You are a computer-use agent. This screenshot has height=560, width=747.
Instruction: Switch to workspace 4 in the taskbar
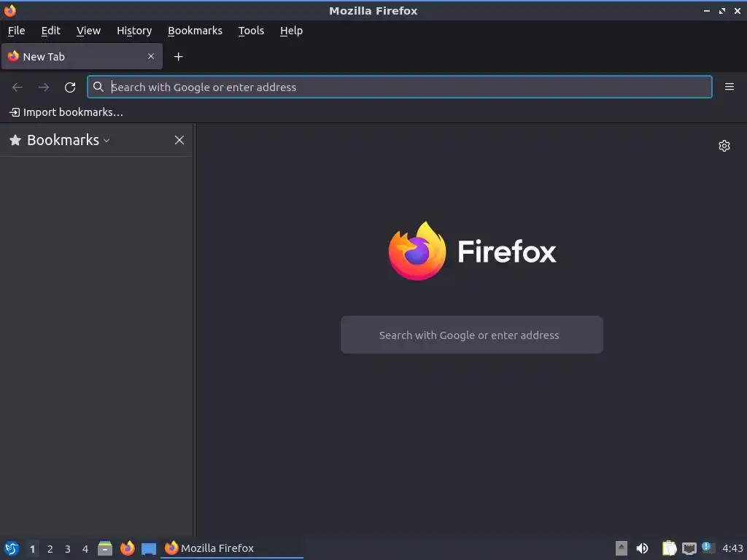coord(85,548)
